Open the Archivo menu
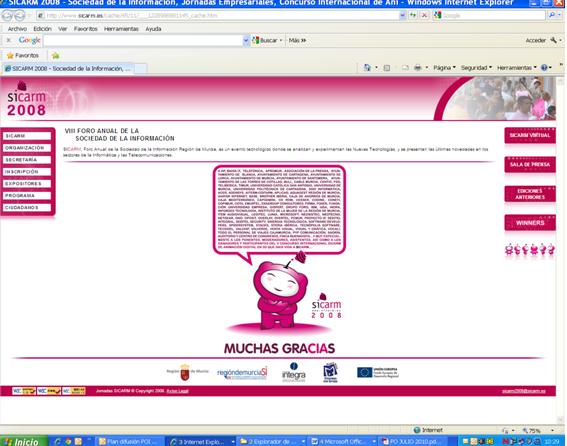The height and width of the screenshot is (446, 567). click(x=17, y=29)
